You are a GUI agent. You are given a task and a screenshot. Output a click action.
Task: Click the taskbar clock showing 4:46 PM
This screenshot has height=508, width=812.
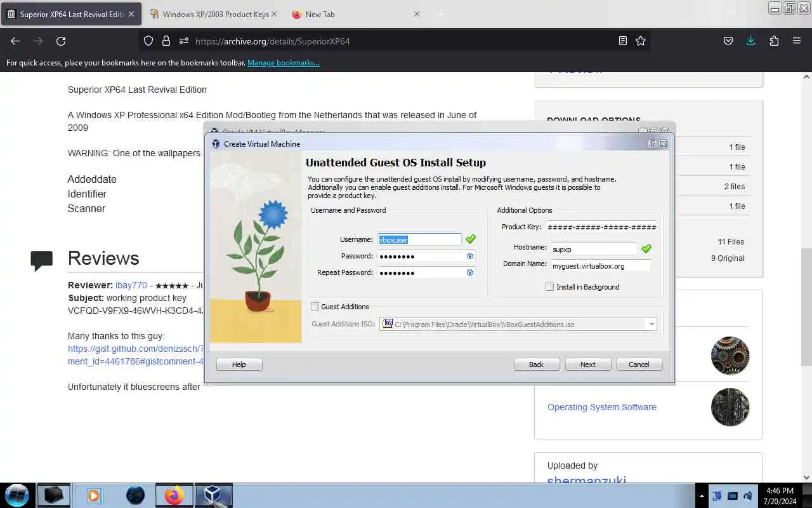tap(780, 495)
